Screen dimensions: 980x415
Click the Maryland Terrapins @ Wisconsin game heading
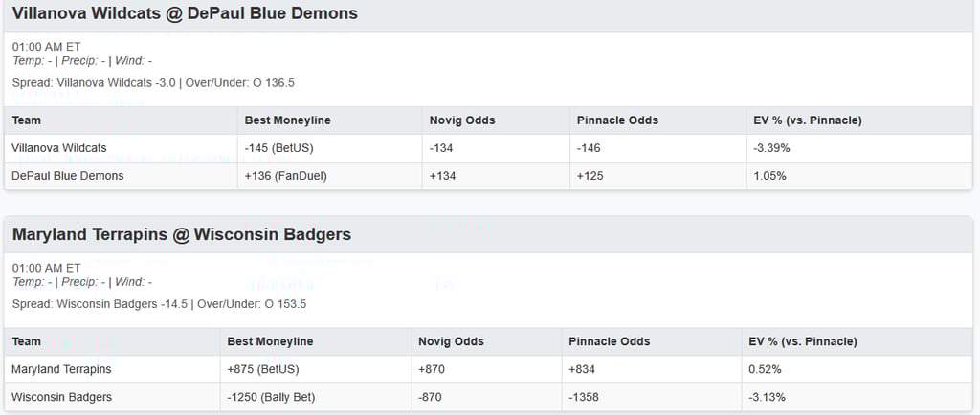tap(182, 235)
